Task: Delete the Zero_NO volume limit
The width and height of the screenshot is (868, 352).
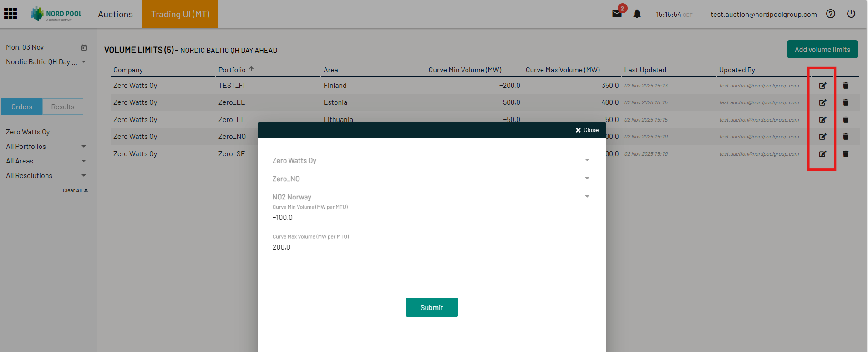Action: [846, 137]
